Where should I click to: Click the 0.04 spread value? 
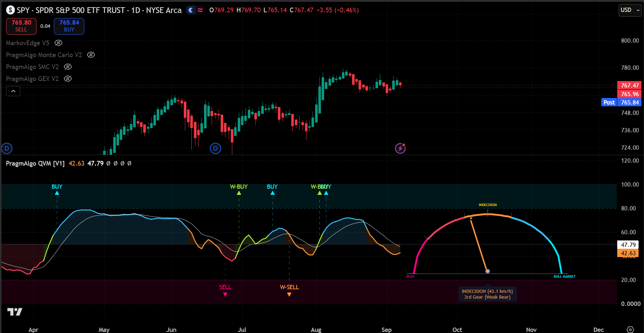pyautogui.click(x=45, y=26)
